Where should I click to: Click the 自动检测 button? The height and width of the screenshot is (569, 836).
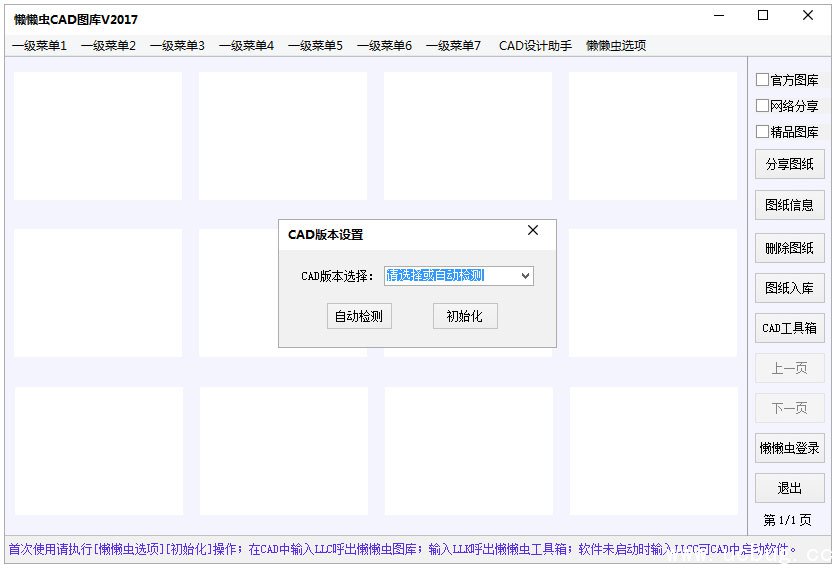(359, 316)
